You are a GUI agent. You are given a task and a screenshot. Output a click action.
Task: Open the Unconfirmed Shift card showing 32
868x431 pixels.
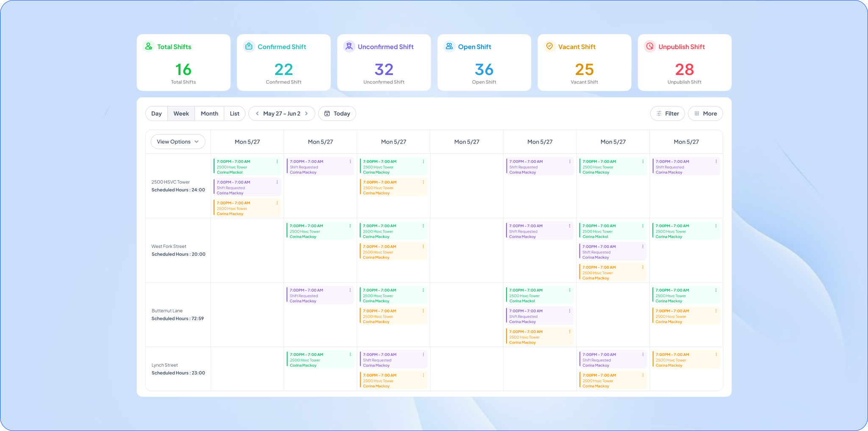pyautogui.click(x=384, y=63)
